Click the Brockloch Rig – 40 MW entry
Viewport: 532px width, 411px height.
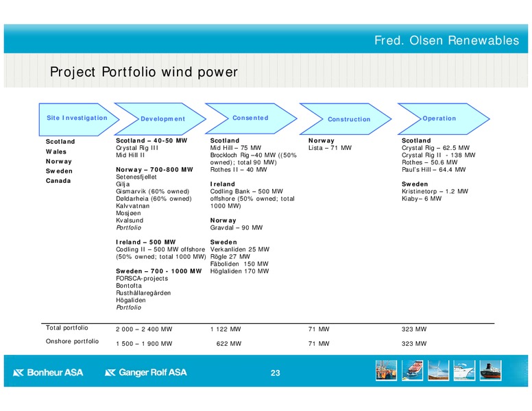254,159
